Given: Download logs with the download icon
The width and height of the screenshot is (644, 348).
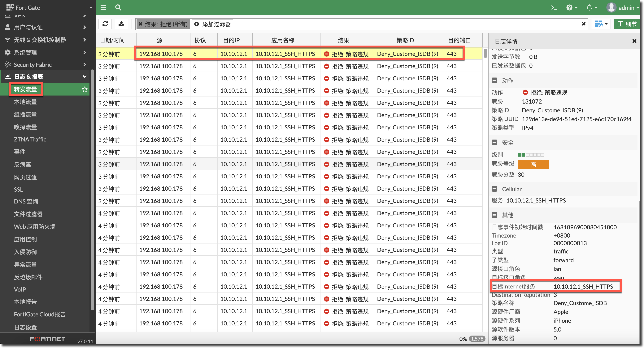Looking at the screenshot, I should click(x=121, y=24).
